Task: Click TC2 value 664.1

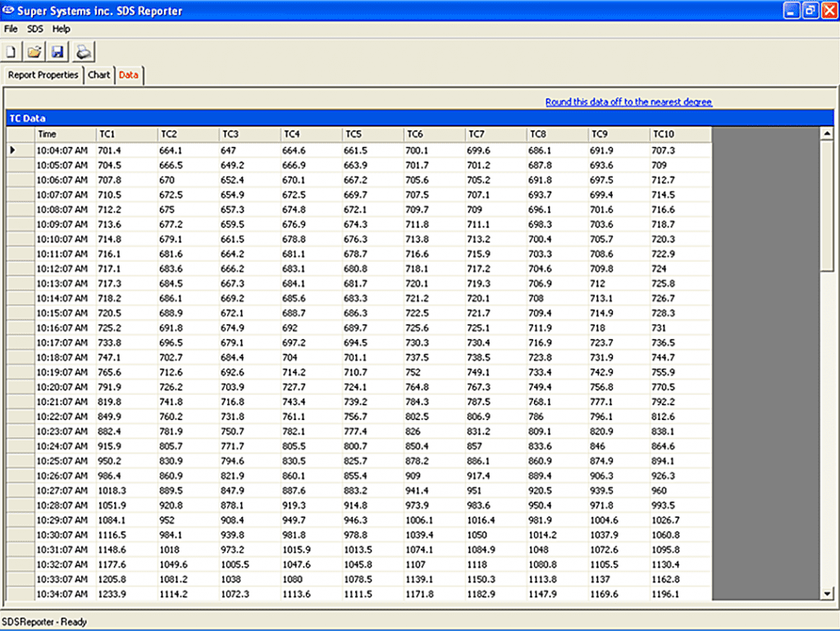Action: click(171, 150)
